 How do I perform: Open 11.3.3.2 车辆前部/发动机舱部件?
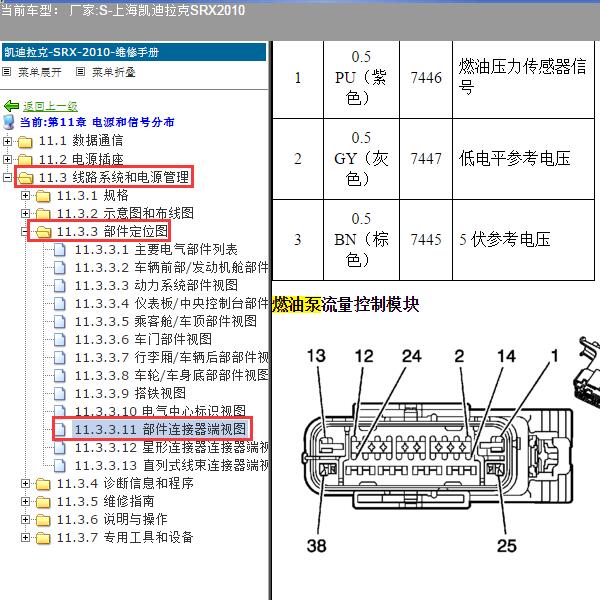pos(171,267)
